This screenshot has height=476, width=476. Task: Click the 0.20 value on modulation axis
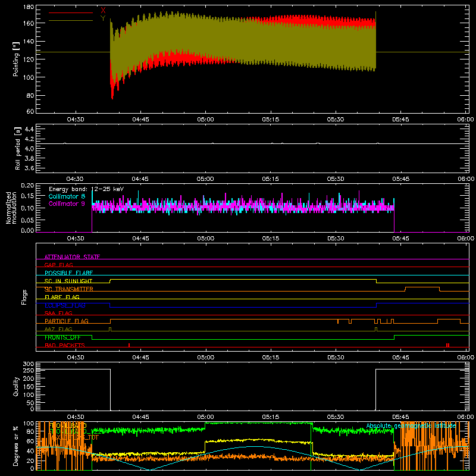[27, 186]
